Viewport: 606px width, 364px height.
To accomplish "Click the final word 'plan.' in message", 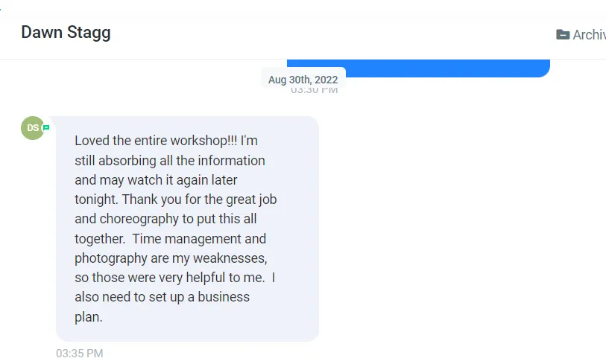I will pyautogui.click(x=89, y=317).
